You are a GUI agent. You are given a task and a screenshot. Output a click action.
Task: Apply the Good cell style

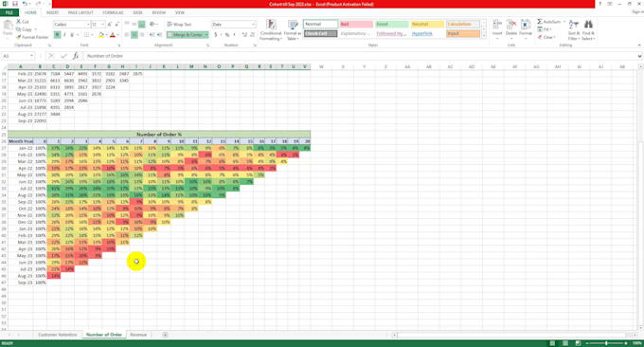coord(392,25)
